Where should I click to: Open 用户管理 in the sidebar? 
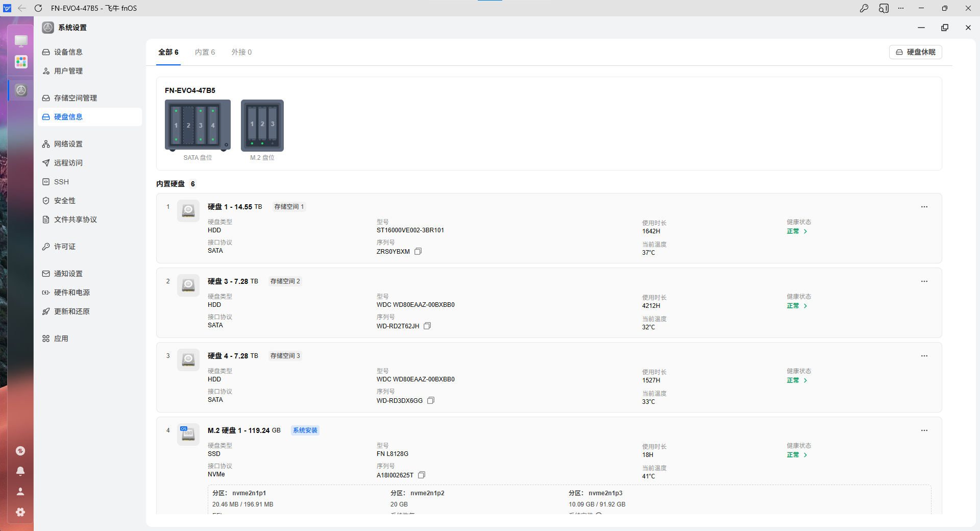(90, 71)
